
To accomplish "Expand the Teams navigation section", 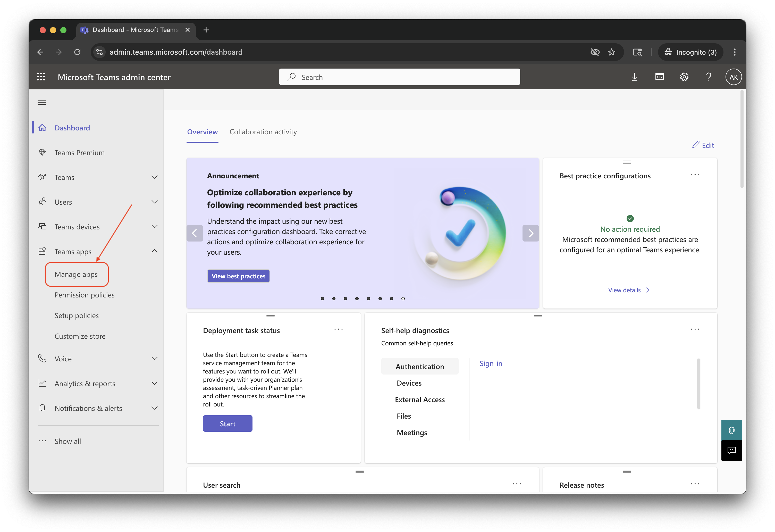I will (154, 177).
